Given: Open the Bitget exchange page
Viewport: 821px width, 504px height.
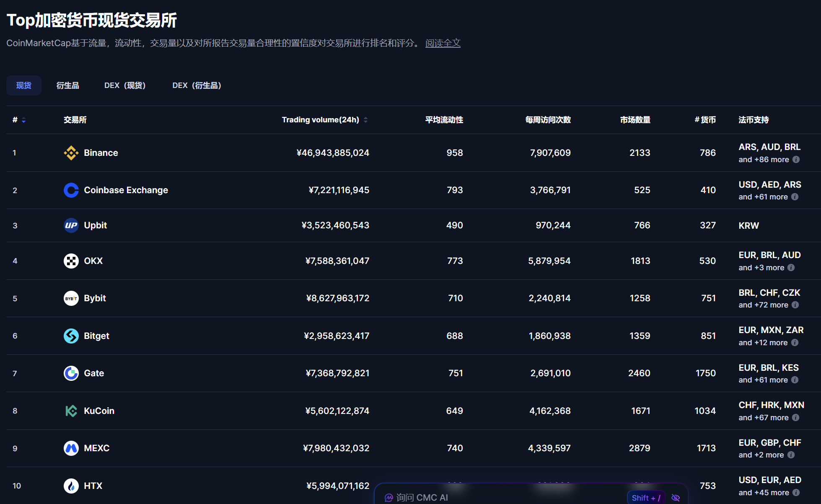Looking at the screenshot, I should 97,336.
